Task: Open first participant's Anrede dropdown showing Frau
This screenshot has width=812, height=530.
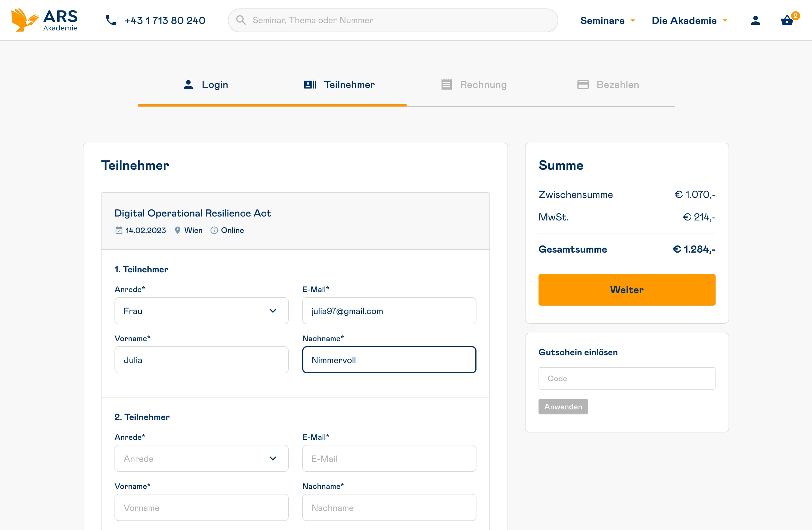Action: [201, 311]
